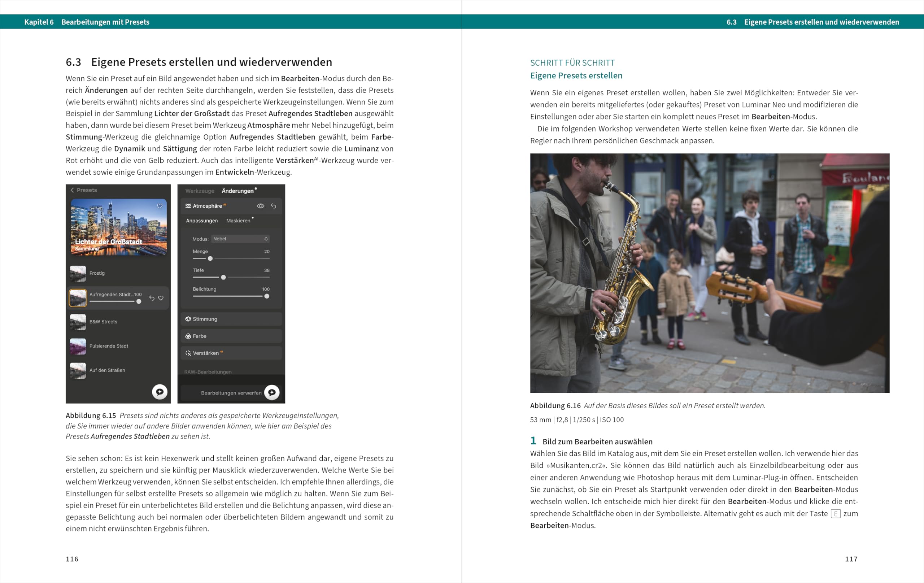Adjust the Belichtung slider handle

coord(267,296)
